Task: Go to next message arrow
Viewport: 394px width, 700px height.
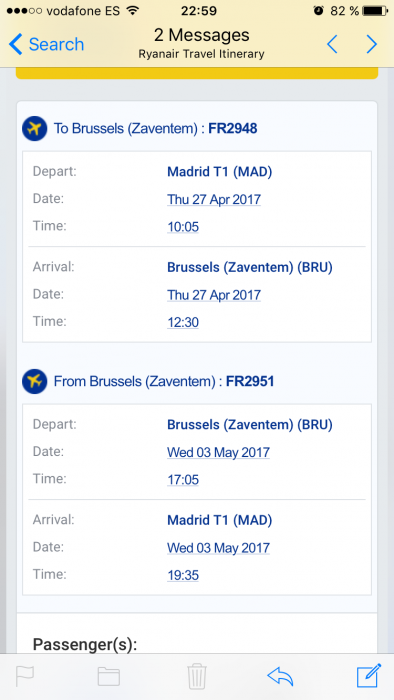Action: point(372,44)
